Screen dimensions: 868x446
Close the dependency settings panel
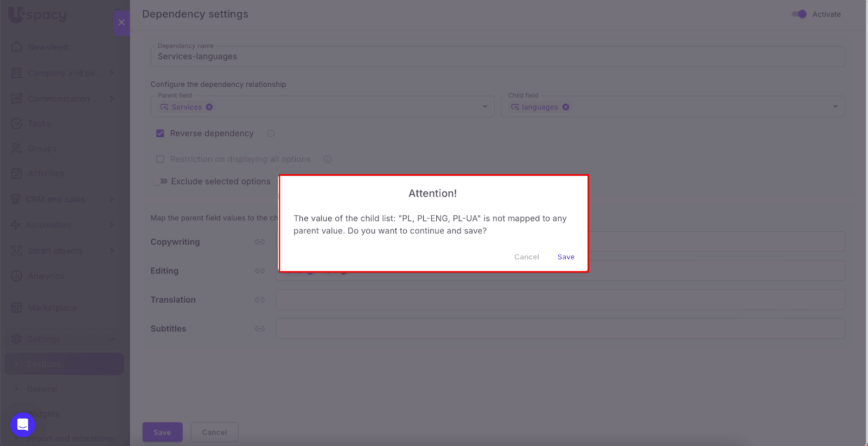pos(122,23)
